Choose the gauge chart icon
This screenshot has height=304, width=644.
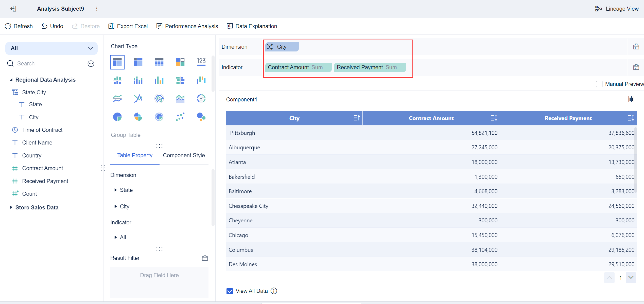[x=201, y=98]
